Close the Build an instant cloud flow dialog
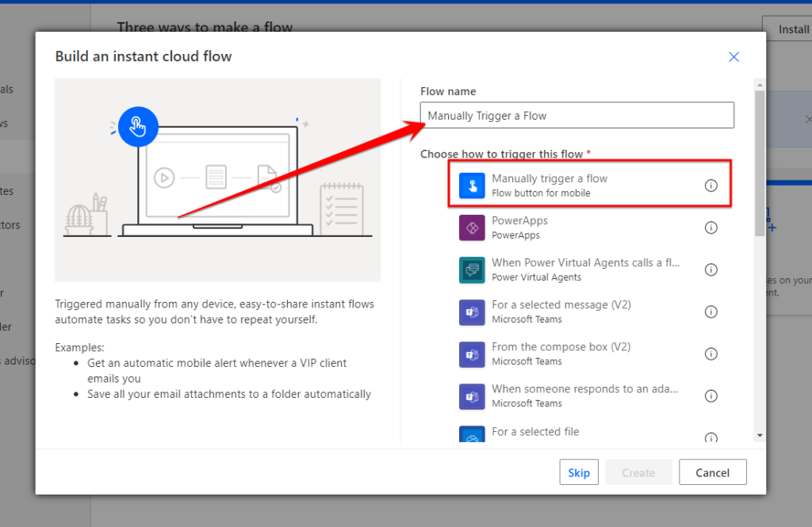The width and height of the screenshot is (812, 527). [x=733, y=57]
